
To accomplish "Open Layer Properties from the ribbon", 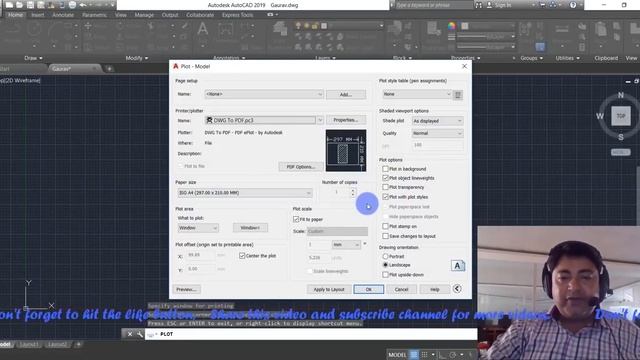I will point(280,29).
